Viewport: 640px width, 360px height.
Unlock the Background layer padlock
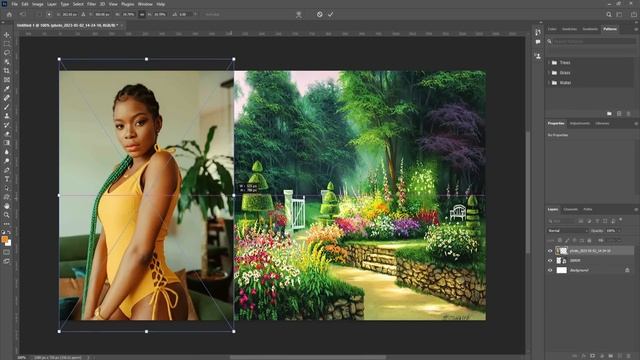(627, 270)
